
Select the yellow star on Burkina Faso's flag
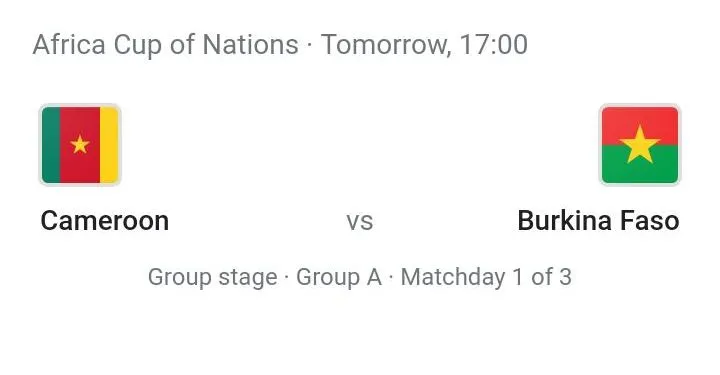click(640, 144)
